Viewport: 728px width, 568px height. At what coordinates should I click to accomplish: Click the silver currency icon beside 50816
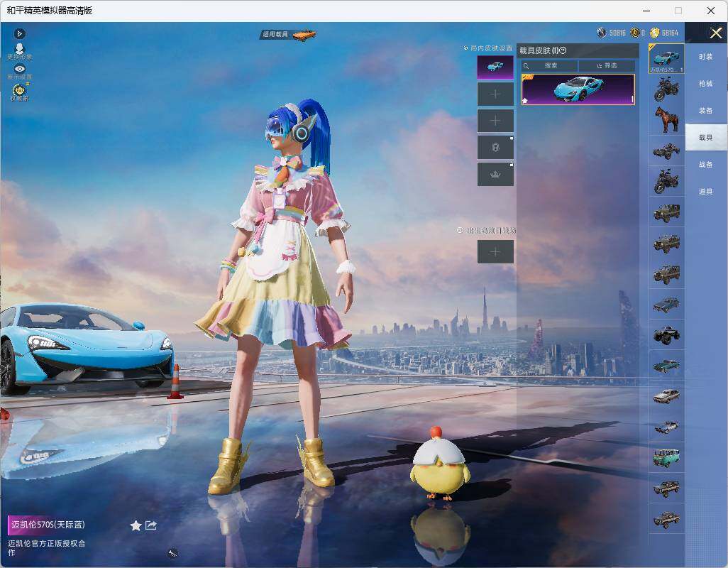coord(602,33)
